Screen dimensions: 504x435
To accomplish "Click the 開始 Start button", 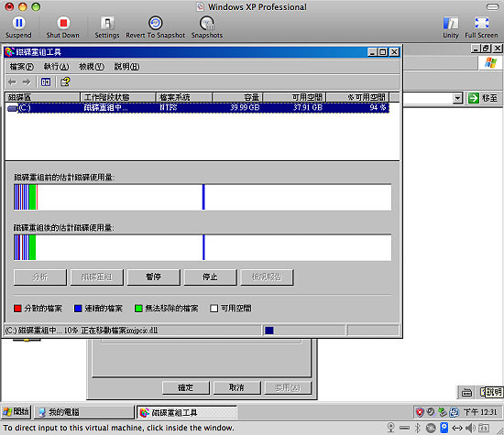I will pyautogui.click(x=16, y=412).
